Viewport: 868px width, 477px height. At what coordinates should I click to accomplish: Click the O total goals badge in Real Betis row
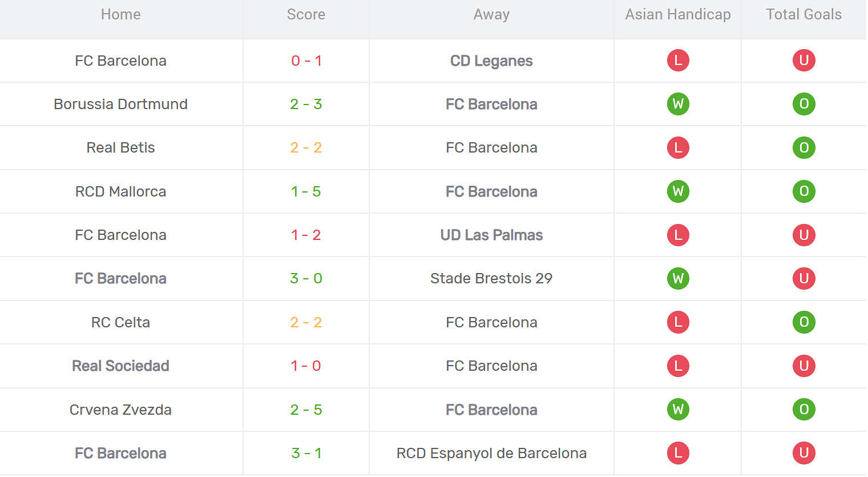(x=804, y=148)
